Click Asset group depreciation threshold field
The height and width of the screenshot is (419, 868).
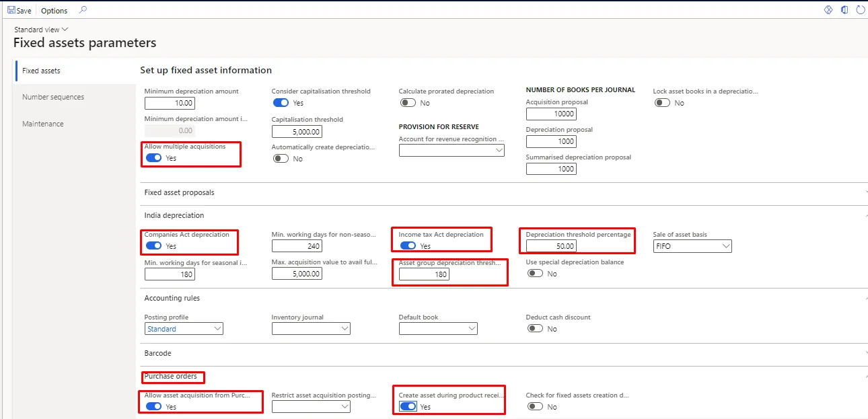tap(424, 274)
